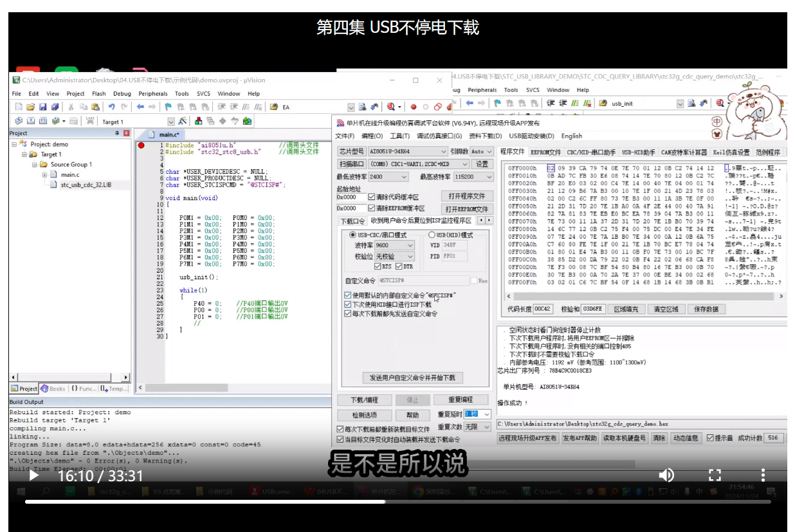Click Paste icon in µVision toolbar
Image resolution: width=795 pixels, height=532 pixels.
pyautogui.click(x=95, y=107)
